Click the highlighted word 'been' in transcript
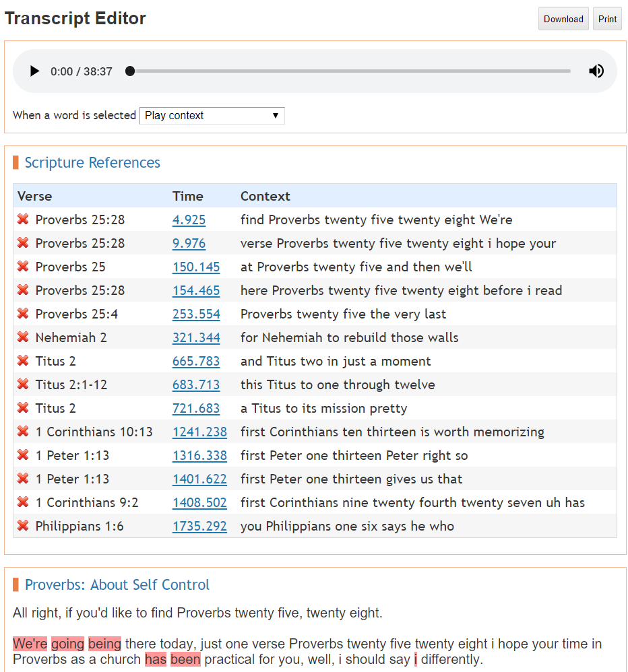This screenshot has width=628, height=672. tap(185, 659)
